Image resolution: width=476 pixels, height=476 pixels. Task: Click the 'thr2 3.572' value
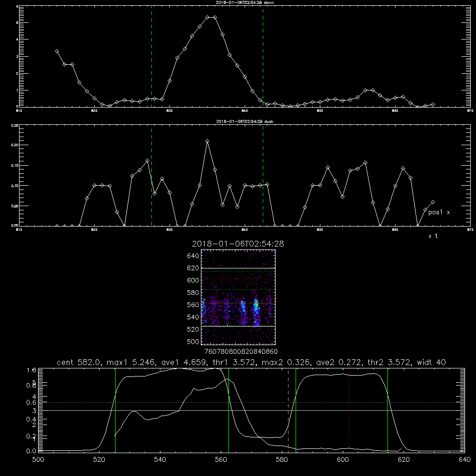[x=390, y=362]
